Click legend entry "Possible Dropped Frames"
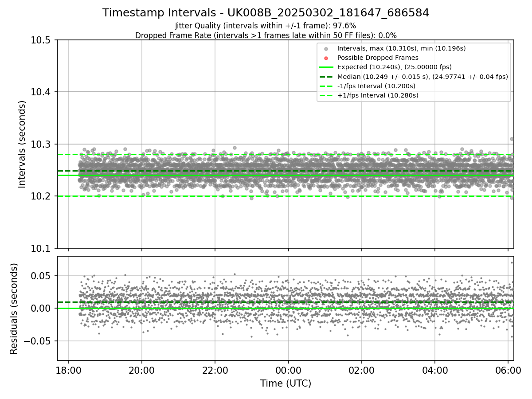Screen dimensions: 532x399 (378, 58)
